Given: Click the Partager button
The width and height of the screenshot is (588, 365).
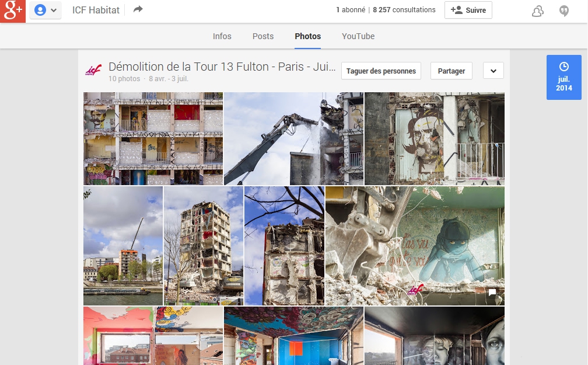Looking at the screenshot, I should pyautogui.click(x=452, y=71).
